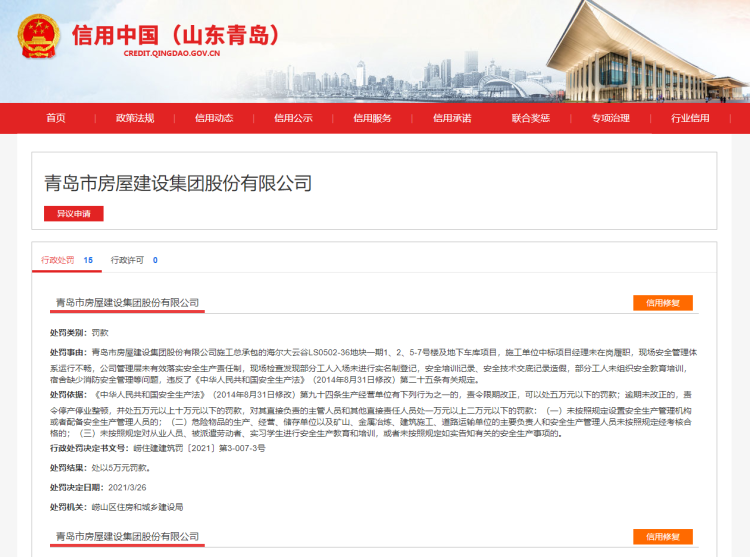
Task: Open the 信用动态 menu item
Action: (214, 118)
